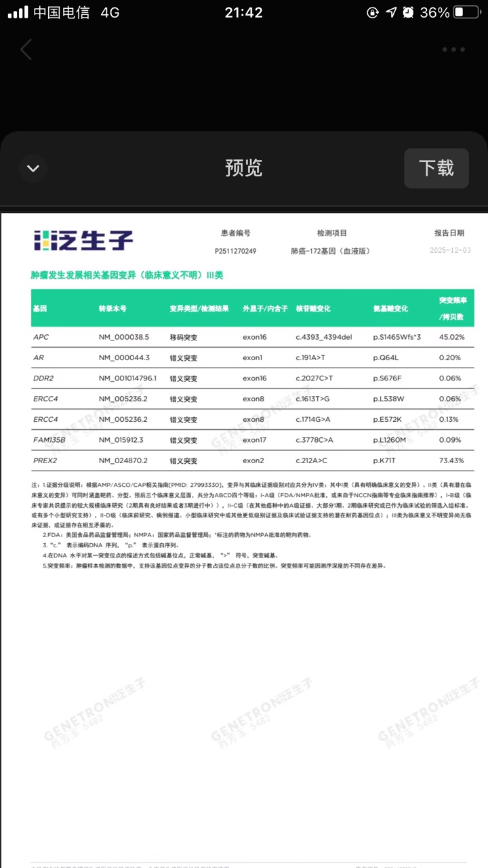
Task: Tap the 预览 title text
Action: point(243,168)
